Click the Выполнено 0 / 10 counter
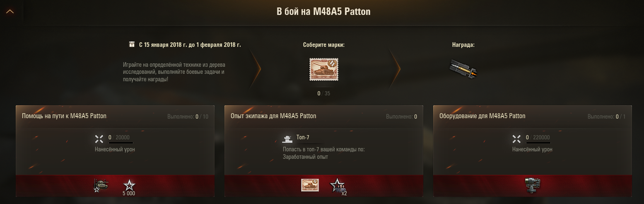The image size is (644, 204). point(188,117)
